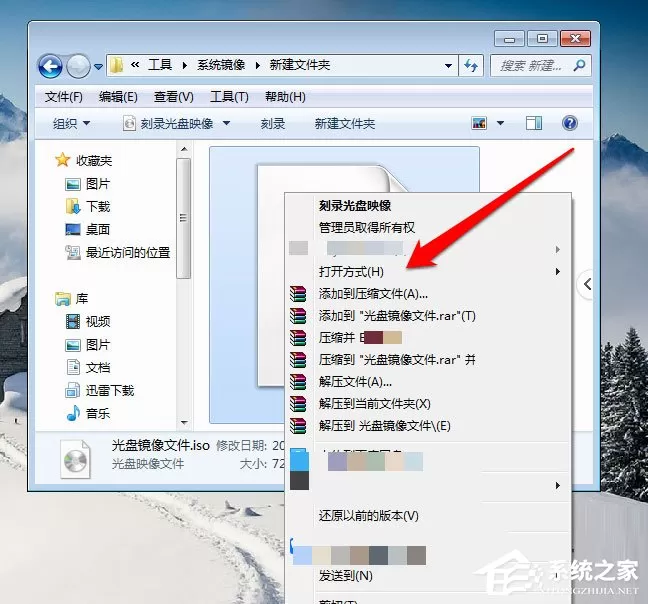The image size is (648, 604).
Task: Open the 文件(F) menu
Action: 64,97
